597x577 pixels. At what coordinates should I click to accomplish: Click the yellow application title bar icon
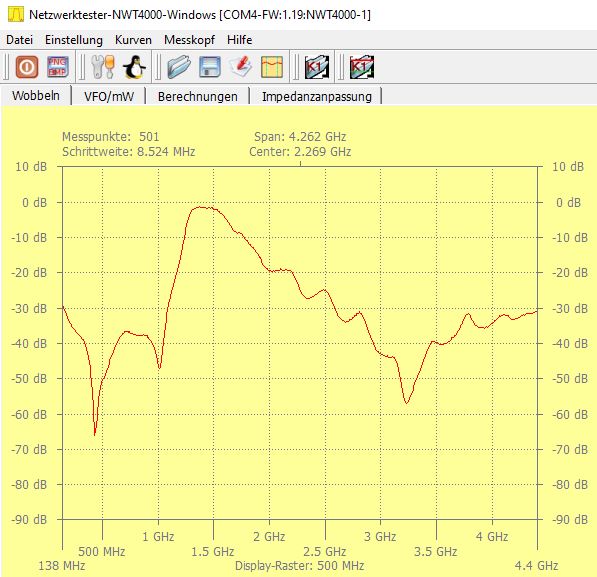(x=16, y=14)
